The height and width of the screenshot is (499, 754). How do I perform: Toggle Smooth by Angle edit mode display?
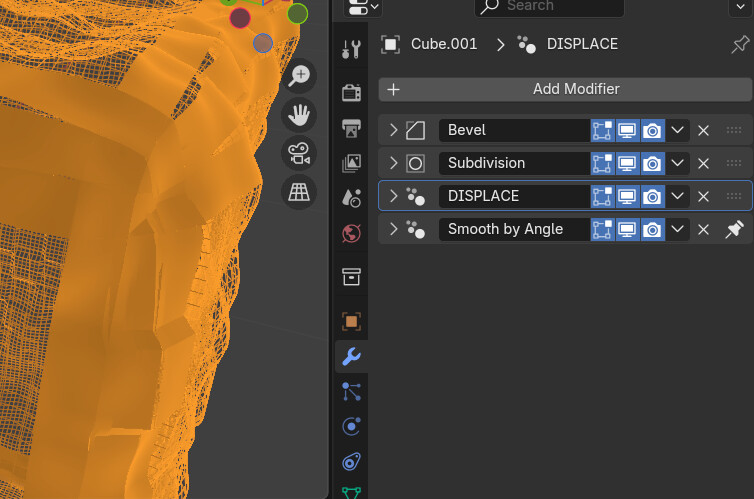[x=603, y=229]
